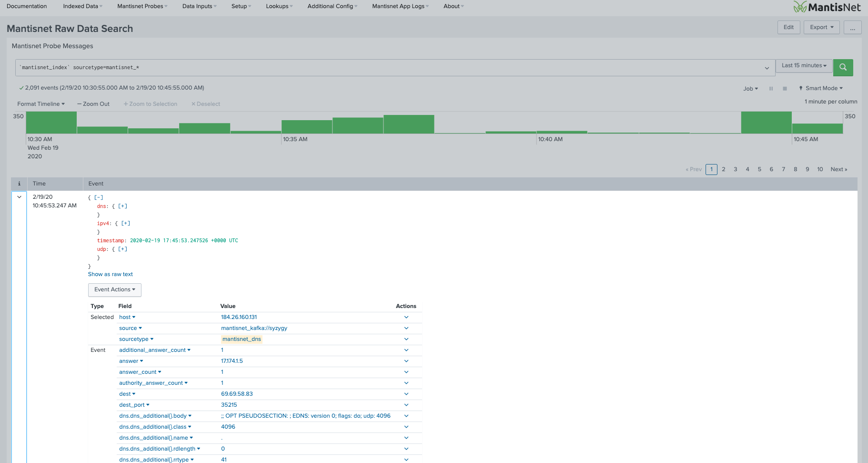
Task: Open actions chevron for host row
Action: (406, 317)
